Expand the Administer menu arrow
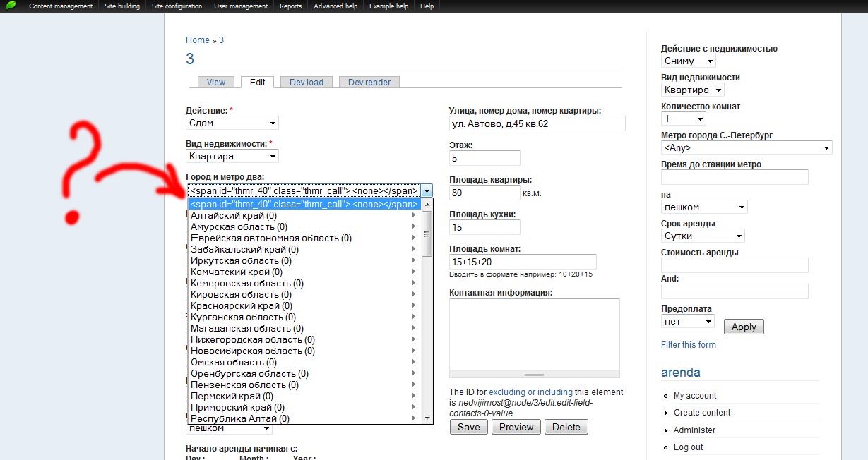The width and height of the screenshot is (868, 460). click(x=666, y=430)
